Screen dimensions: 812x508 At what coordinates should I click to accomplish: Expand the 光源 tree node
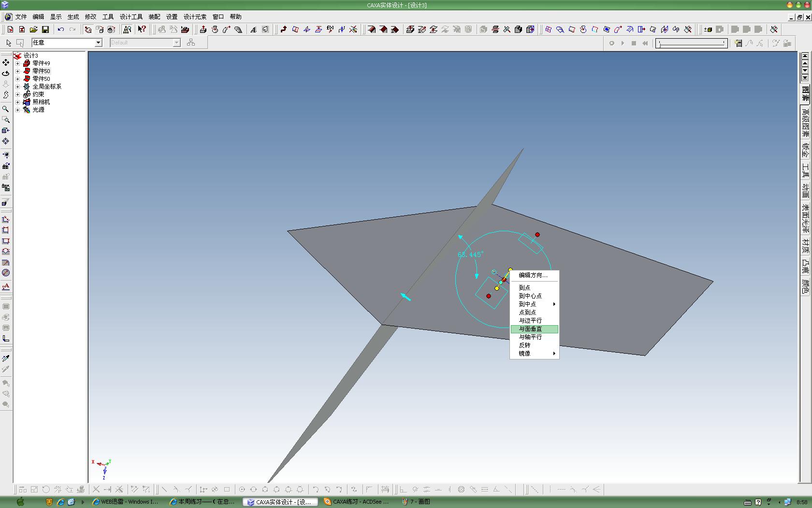coord(18,110)
